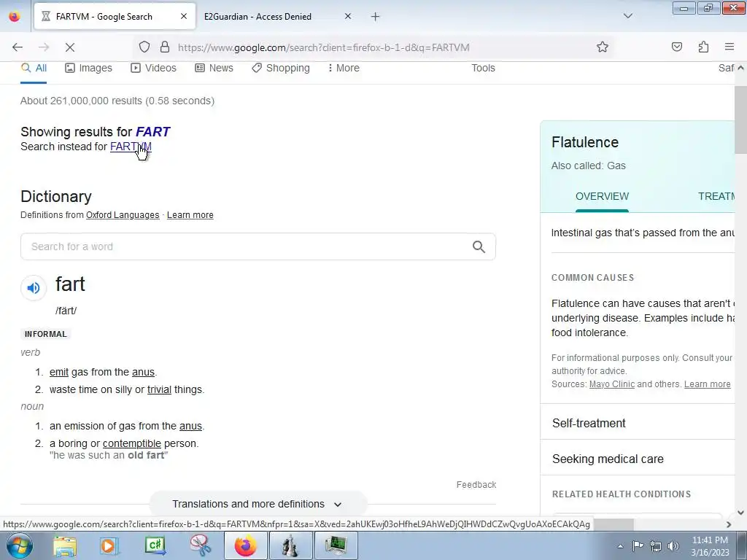Open the Windows Start menu
This screenshot has height=560, width=747.
point(19,545)
